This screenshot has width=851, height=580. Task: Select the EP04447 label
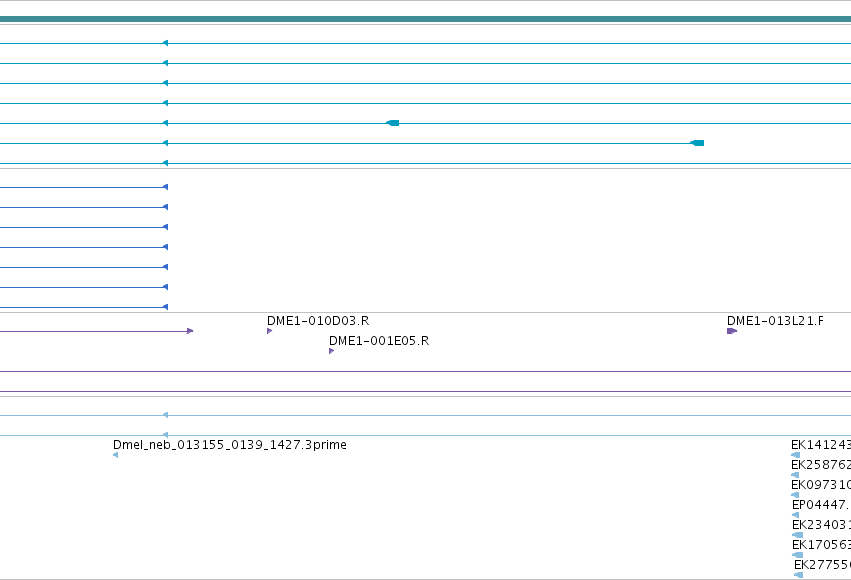(821, 505)
